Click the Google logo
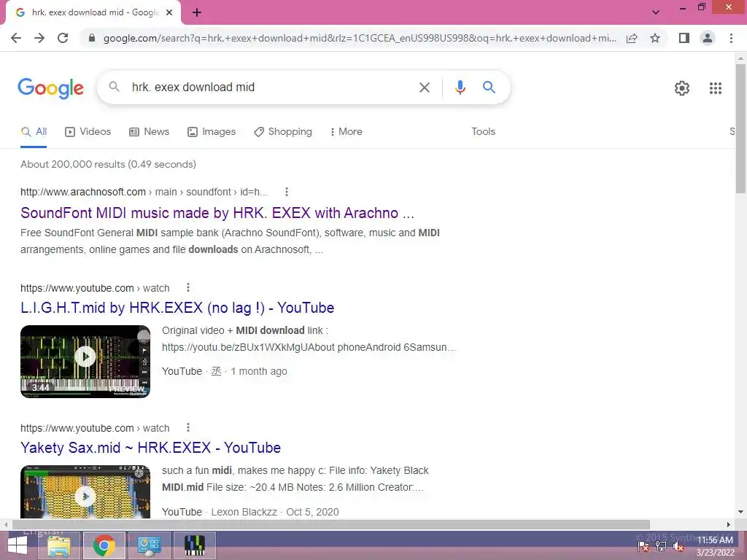This screenshot has width=747, height=560. (x=50, y=88)
